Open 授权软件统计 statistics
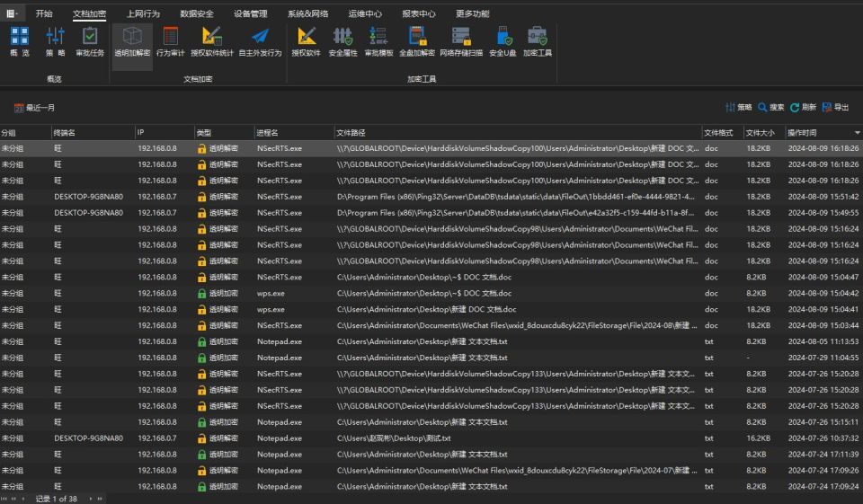This screenshot has width=863, height=504. coord(212,42)
